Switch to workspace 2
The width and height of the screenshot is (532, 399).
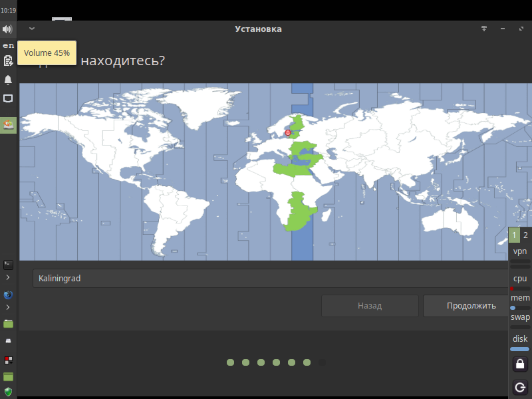[x=525, y=235]
